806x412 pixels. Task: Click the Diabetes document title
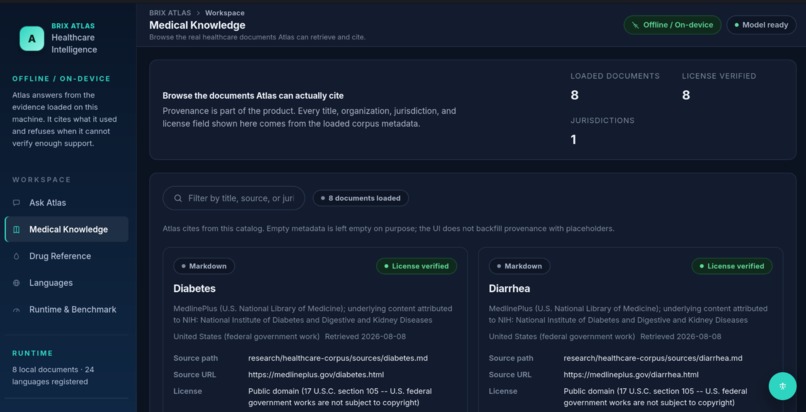pyautogui.click(x=194, y=288)
